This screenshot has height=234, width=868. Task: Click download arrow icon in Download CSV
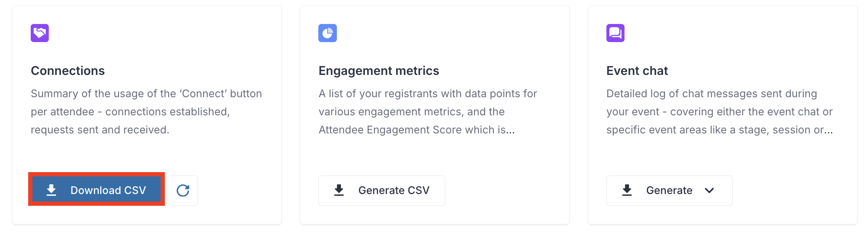click(x=51, y=190)
